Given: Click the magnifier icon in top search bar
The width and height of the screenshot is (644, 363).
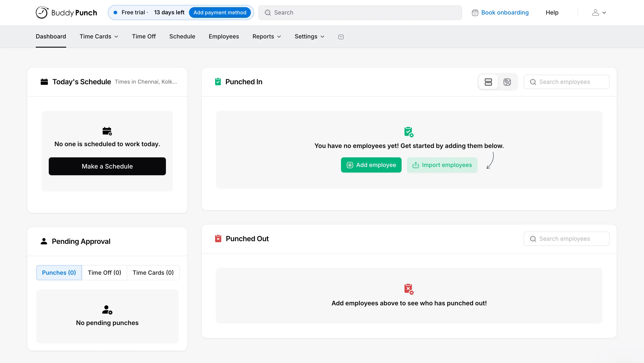Looking at the screenshot, I should (268, 13).
